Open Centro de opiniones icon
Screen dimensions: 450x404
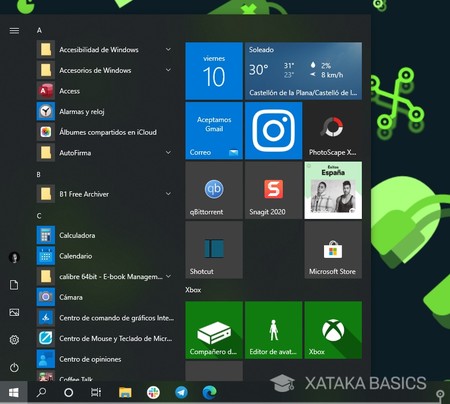click(46, 359)
